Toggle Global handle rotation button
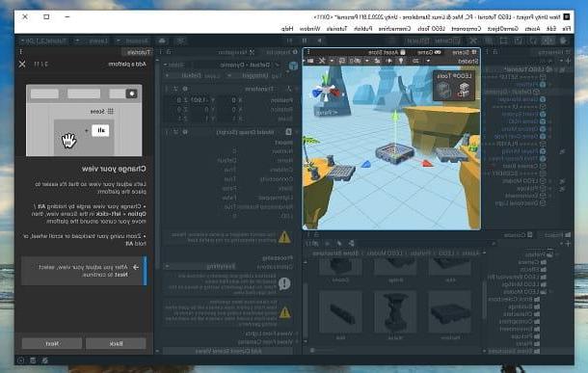The width and height of the screenshot is (588, 373). (419, 40)
